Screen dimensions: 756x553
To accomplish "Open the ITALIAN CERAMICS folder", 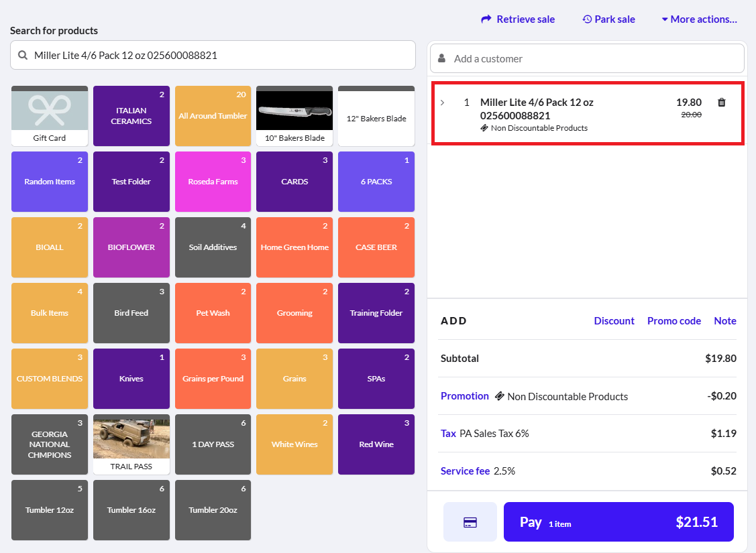I will click(131, 116).
